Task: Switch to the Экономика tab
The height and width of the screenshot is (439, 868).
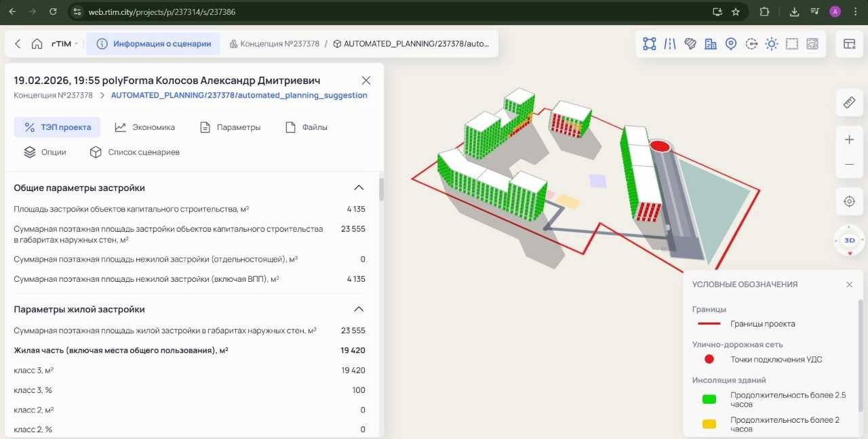Action: (144, 127)
